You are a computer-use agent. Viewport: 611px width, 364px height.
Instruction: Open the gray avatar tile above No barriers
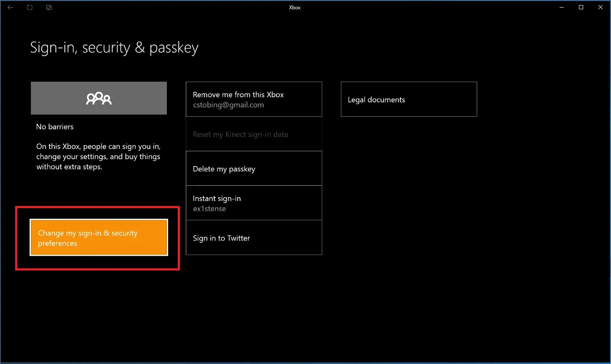click(x=98, y=98)
